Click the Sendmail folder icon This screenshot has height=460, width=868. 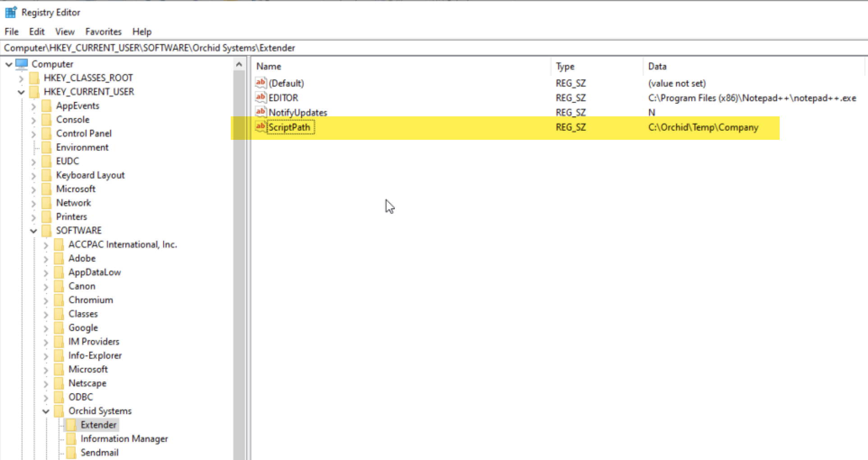pos(71,453)
